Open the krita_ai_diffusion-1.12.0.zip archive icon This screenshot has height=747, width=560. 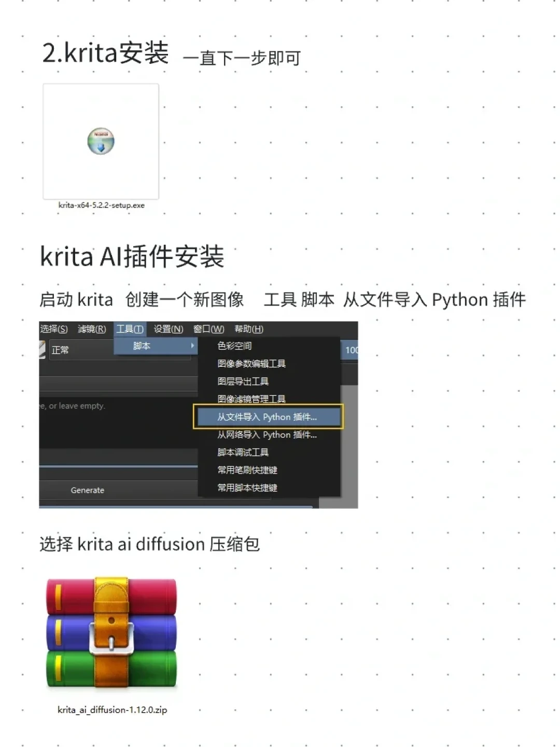point(111,633)
